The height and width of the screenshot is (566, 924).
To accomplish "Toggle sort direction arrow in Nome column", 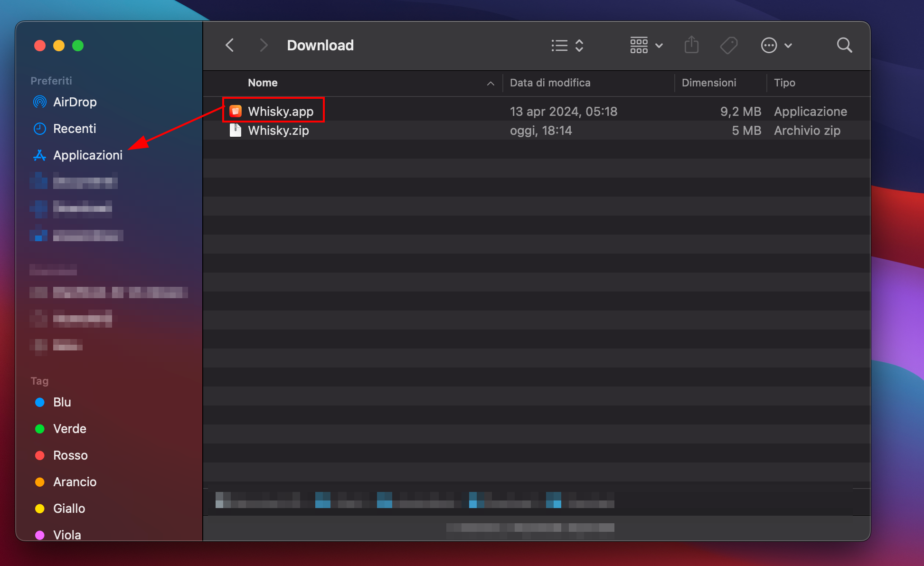I will 490,84.
